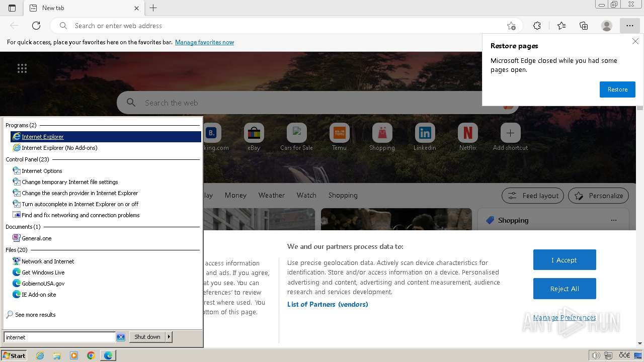Select Turn autocomplete in Internet Explorer

pyautogui.click(x=106, y=204)
